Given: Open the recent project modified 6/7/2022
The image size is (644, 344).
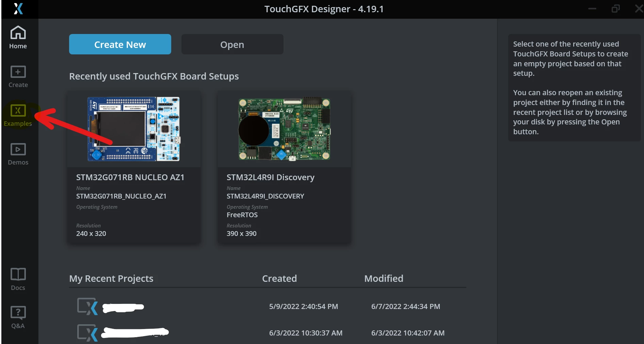Looking at the screenshot, I should point(268,306).
